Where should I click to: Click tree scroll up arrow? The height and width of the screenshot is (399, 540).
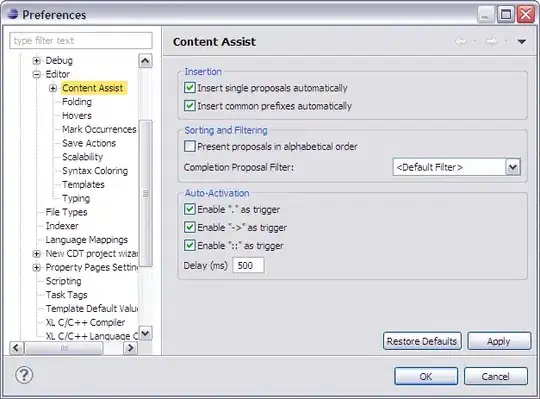pyautogui.click(x=145, y=61)
